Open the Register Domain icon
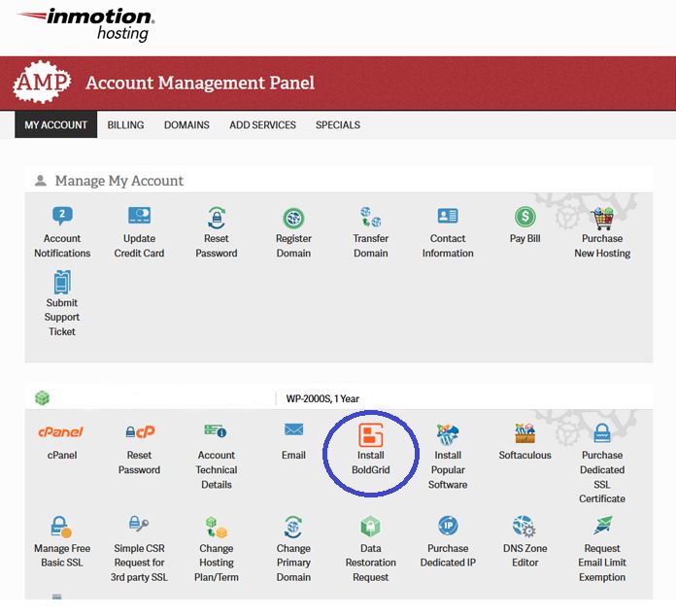Viewport: 676px width, 616px height. (x=293, y=218)
